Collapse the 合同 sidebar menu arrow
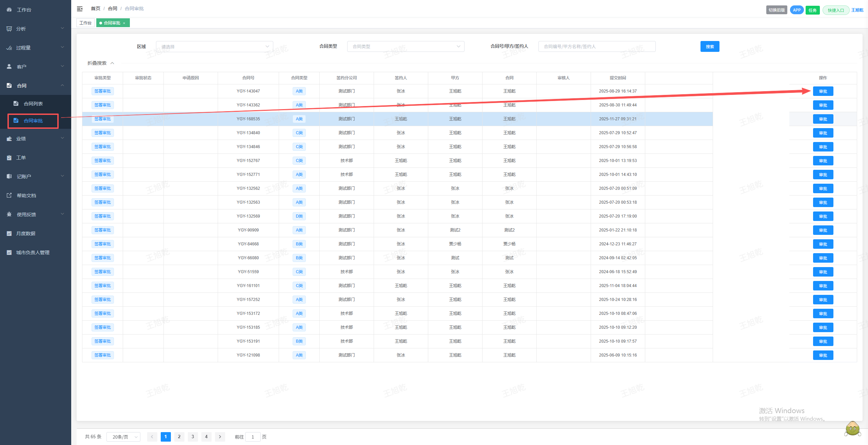 coord(62,85)
